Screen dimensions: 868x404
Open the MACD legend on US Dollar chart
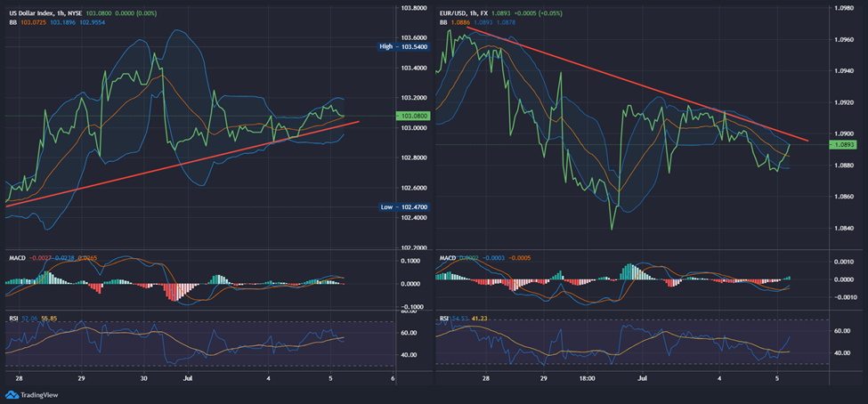[x=16, y=259]
